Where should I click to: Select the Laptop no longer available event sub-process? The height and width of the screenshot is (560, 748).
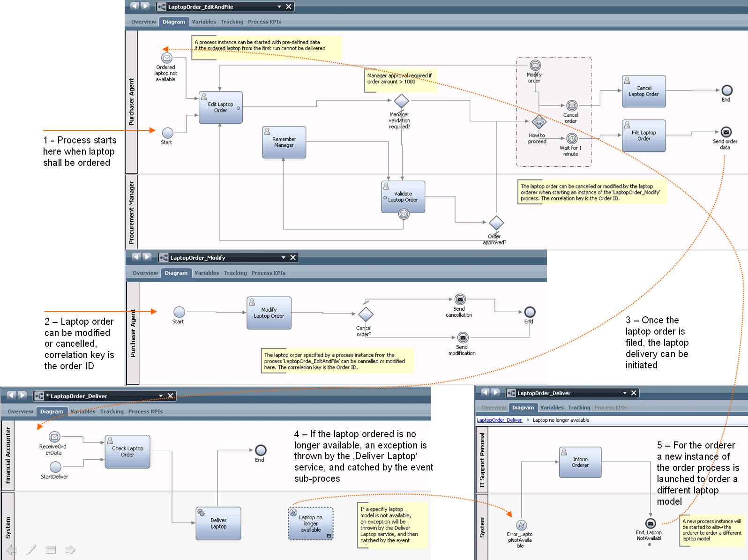311,523
